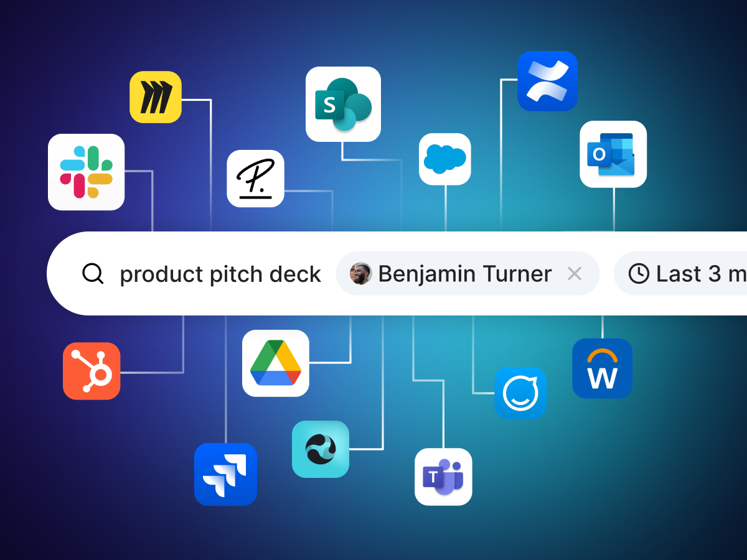Click the search magnifier icon
Viewport: 747px width, 560px height.
tap(93, 274)
